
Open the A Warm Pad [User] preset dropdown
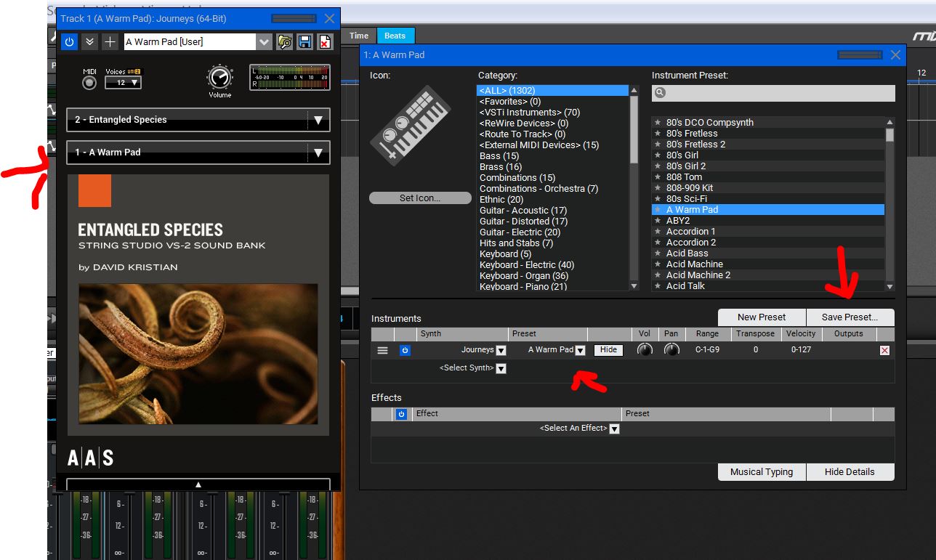(265, 42)
